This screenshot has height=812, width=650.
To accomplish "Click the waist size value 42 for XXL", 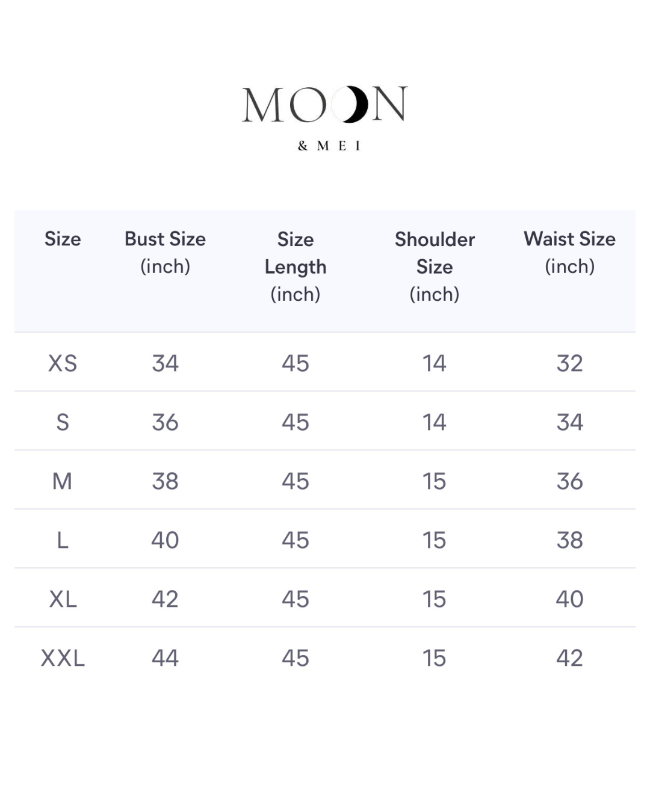I will pos(569,658).
